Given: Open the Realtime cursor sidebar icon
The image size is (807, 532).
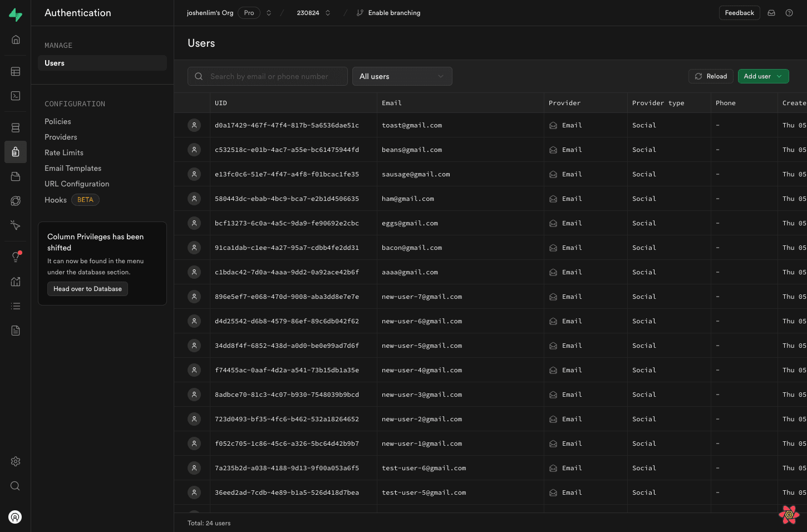Looking at the screenshot, I should tap(16, 225).
